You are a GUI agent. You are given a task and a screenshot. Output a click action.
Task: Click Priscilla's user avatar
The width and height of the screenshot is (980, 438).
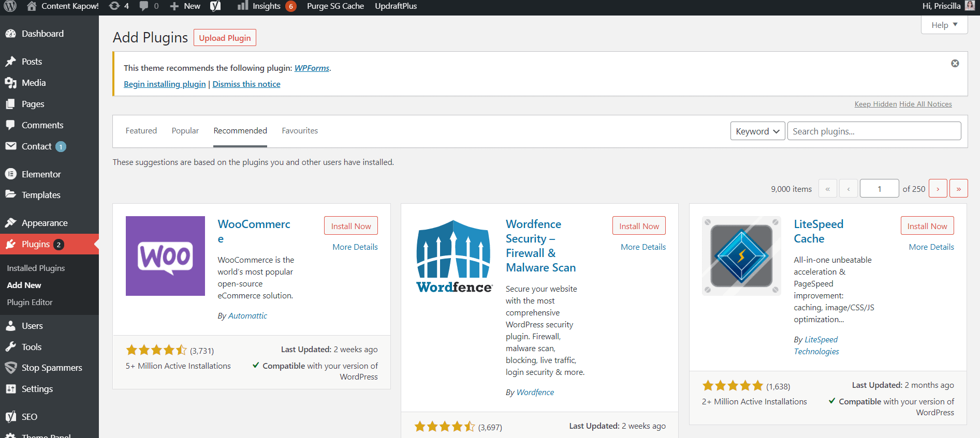pyautogui.click(x=970, y=6)
